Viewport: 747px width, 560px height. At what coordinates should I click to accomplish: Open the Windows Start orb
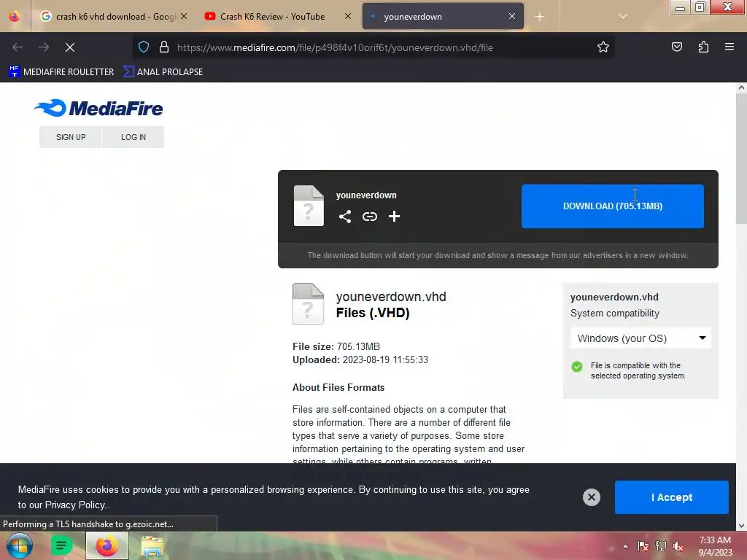pyautogui.click(x=20, y=545)
